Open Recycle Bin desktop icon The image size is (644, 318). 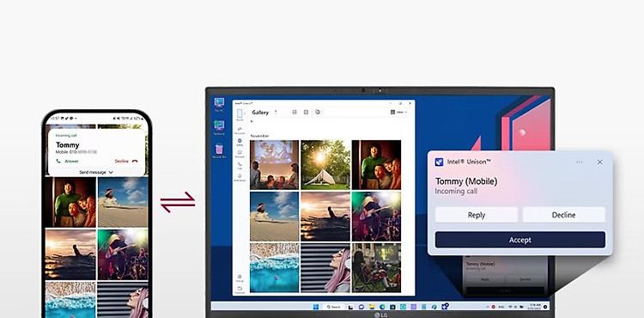(219, 150)
